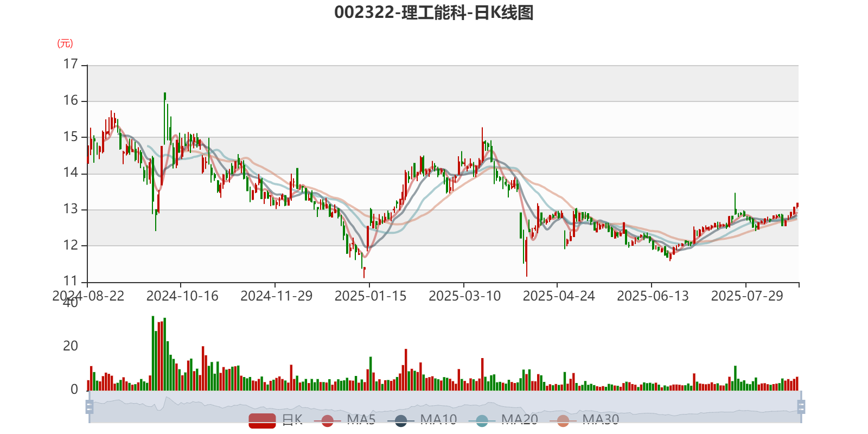Click the 17 price level axis label
Image resolution: width=868 pixels, height=434 pixels.
coord(71,64)
